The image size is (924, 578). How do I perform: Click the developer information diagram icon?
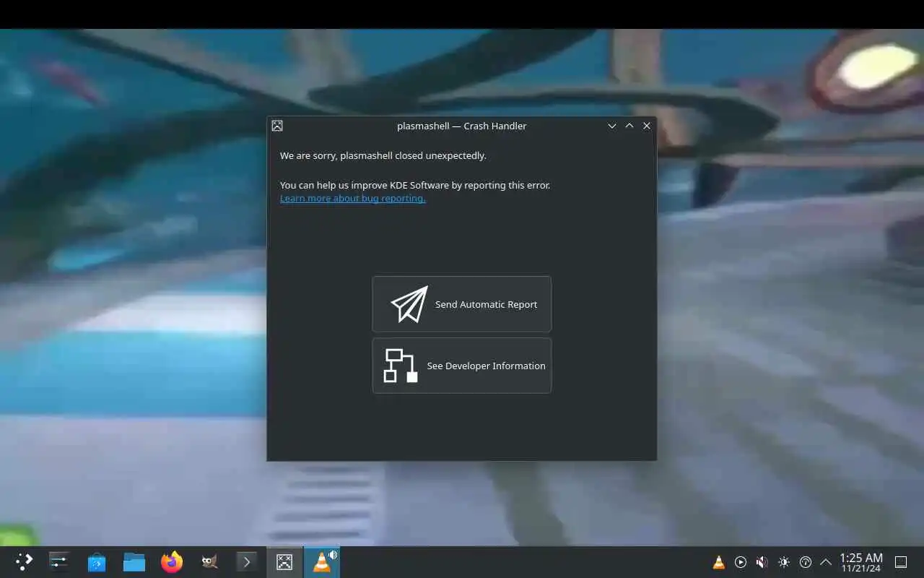tap(401, 366)
